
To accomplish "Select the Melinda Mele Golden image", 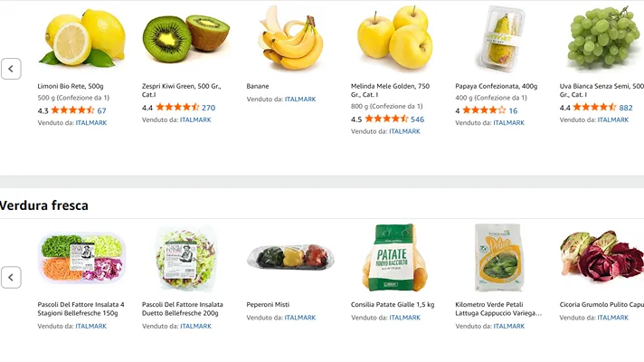I will coord(393,39).
